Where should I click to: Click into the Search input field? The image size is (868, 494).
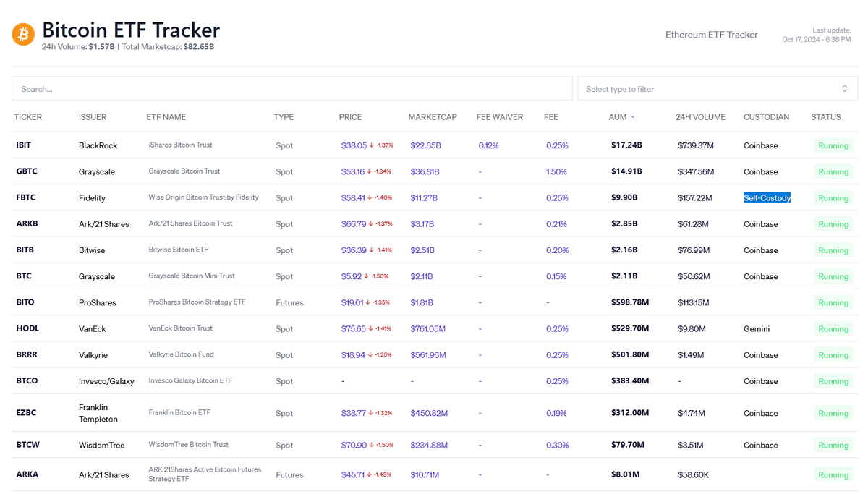[292, 89]
